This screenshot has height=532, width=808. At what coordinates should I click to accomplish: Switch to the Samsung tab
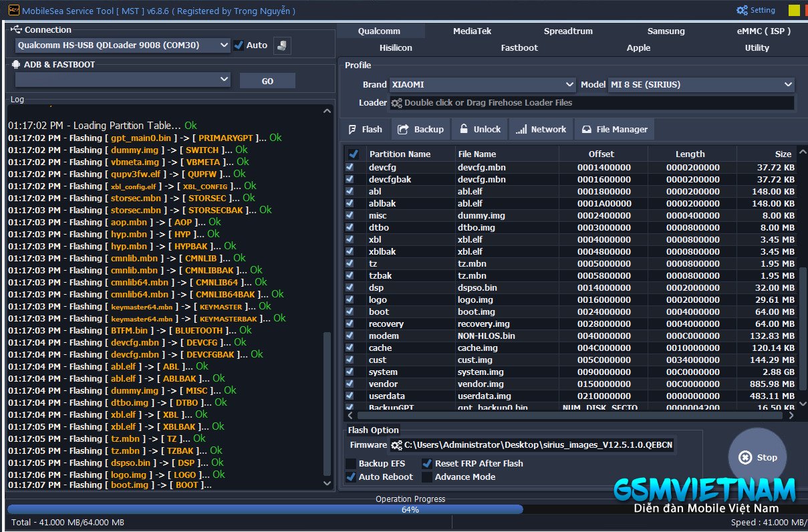666,31
